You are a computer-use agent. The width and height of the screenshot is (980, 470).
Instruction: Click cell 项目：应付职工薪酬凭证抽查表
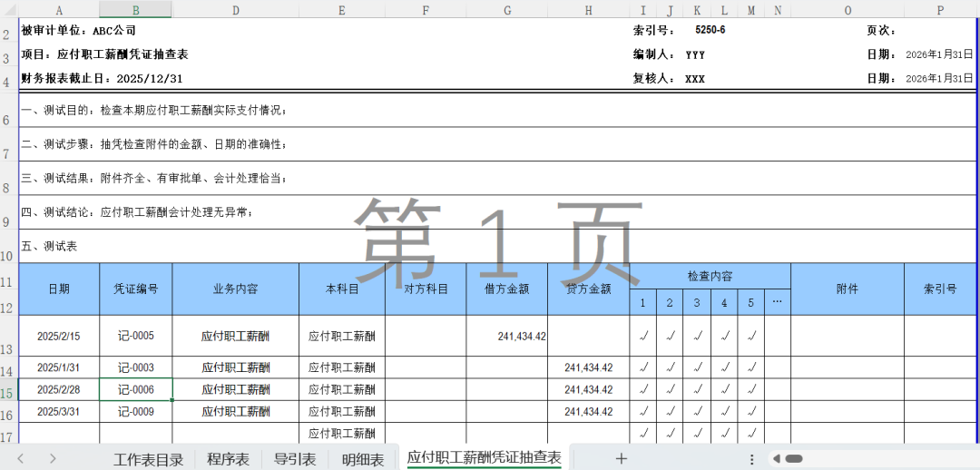coord(104,54)
